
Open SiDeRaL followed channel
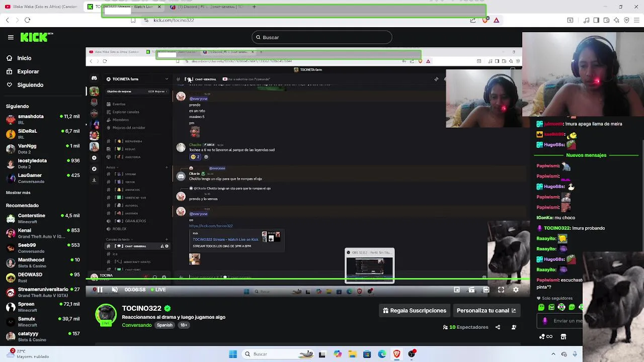coord(43,134)
